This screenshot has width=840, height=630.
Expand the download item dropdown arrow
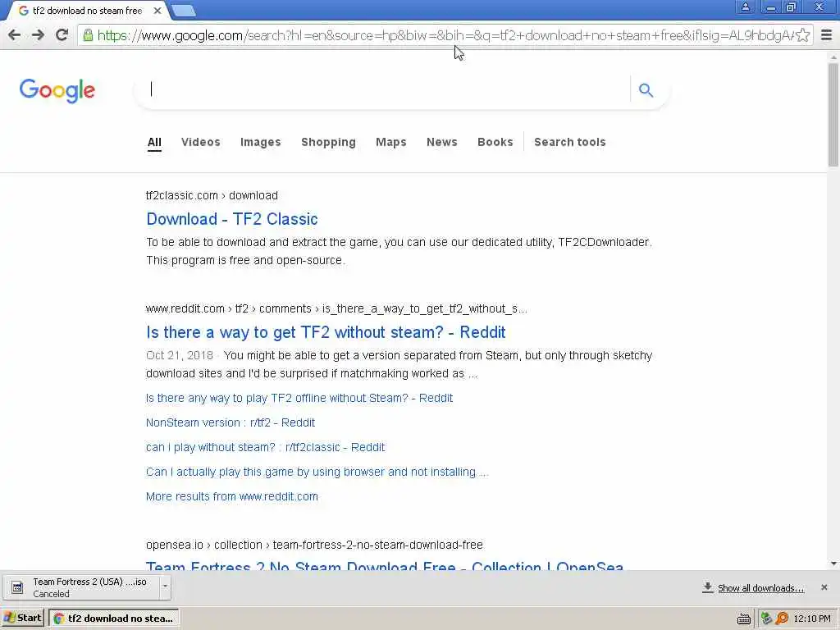(165, 587)
